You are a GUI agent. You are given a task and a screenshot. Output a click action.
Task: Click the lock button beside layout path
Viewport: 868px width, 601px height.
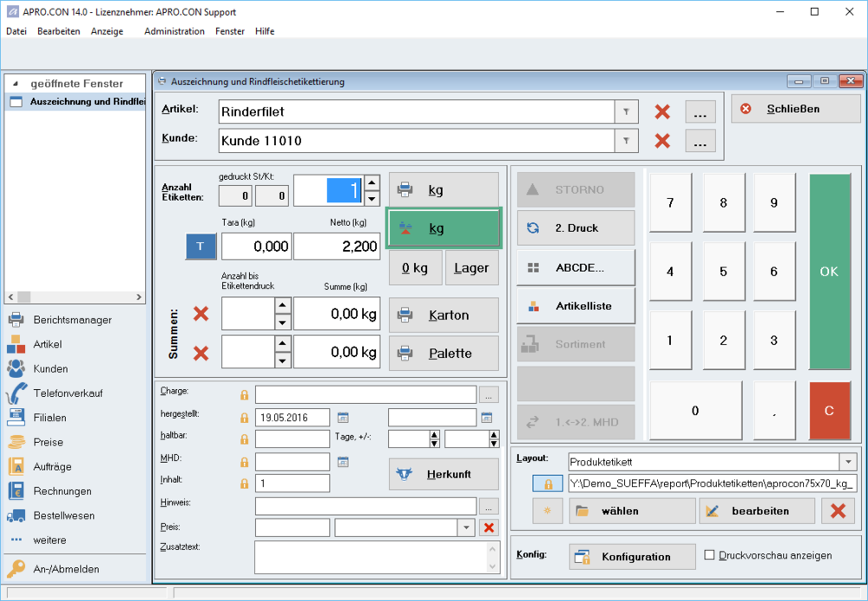(548, 484)
